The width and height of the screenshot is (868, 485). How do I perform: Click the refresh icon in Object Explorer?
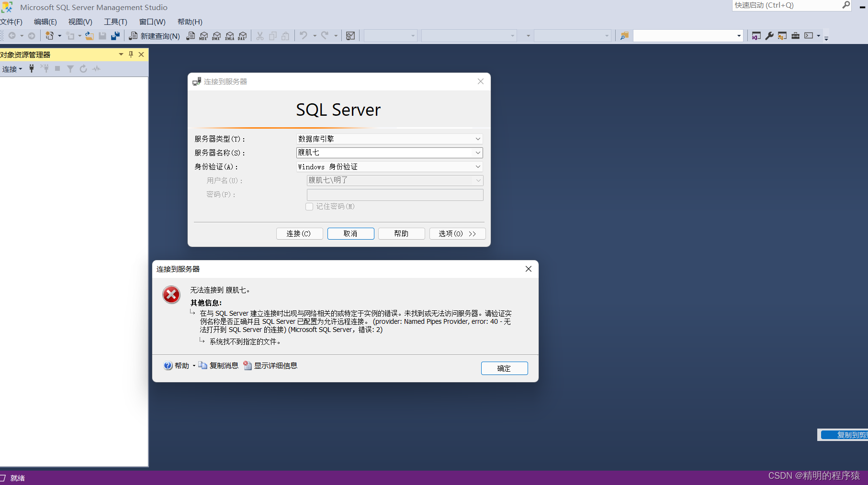83,69
